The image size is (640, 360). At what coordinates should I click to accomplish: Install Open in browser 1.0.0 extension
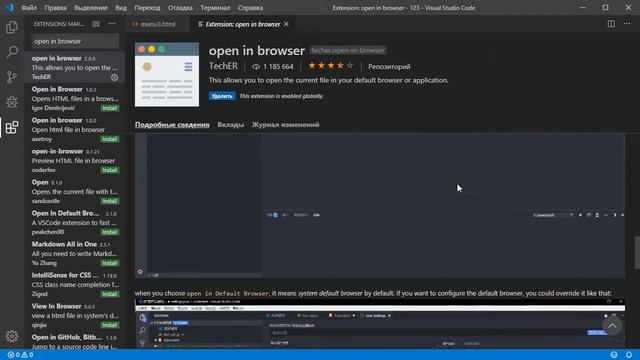(x=110, y=139)
